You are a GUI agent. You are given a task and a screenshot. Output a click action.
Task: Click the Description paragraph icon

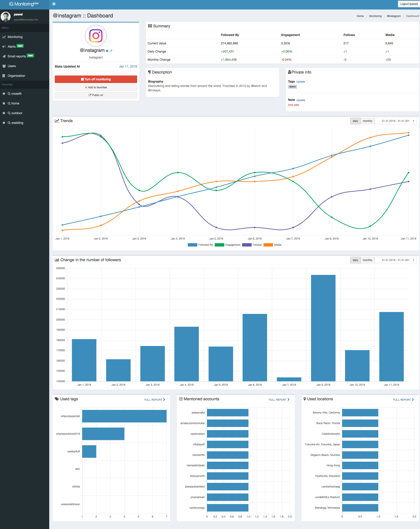[x=149, y=72]
